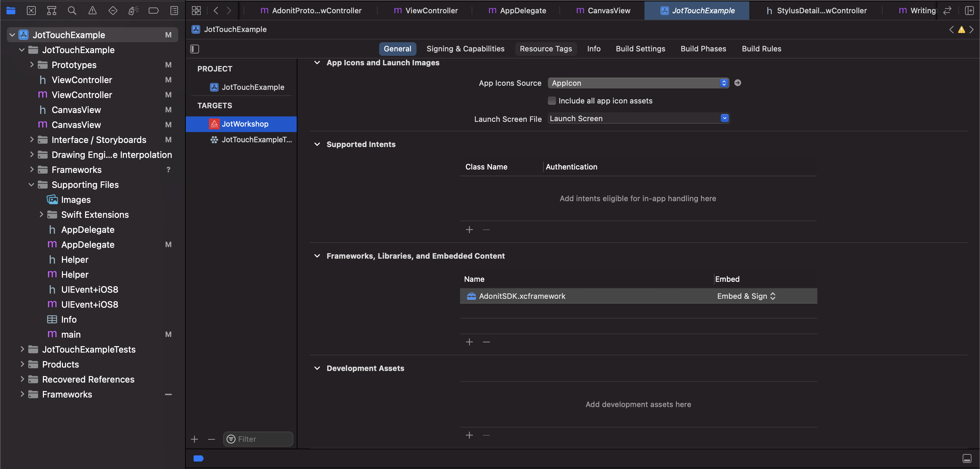The height and width of the screenshot is (469, 980).
Task: Go forward in editor history
Action: (229, 11)
